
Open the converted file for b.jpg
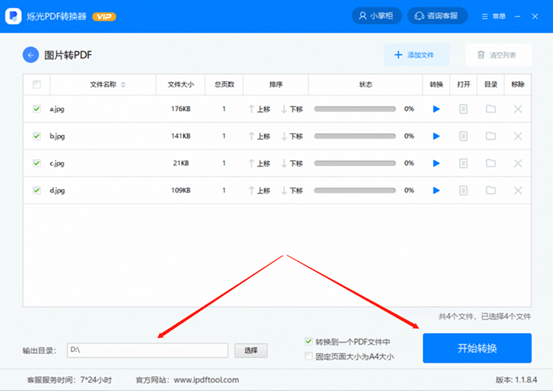pos(463,136)
